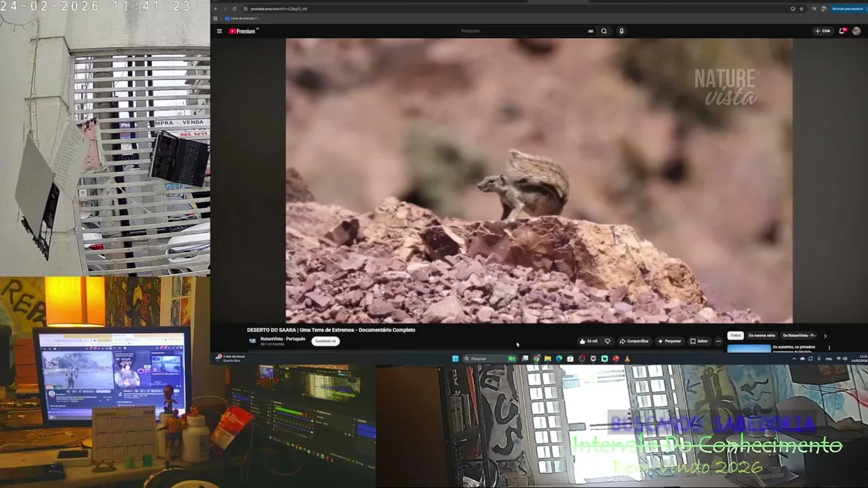Viewport: 868px width, 488px height.
Task: Open the NatureVista - Português channel link
Action: 283,339
